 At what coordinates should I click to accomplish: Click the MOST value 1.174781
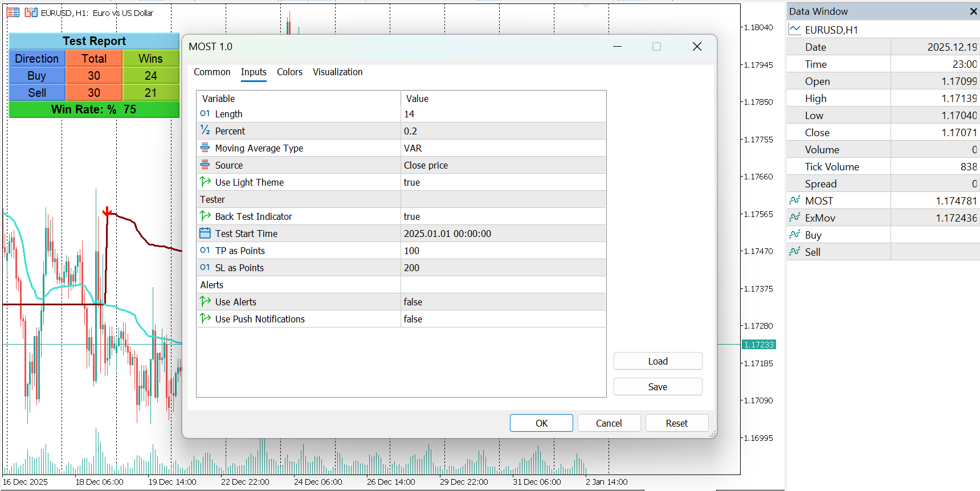[956, 201]
